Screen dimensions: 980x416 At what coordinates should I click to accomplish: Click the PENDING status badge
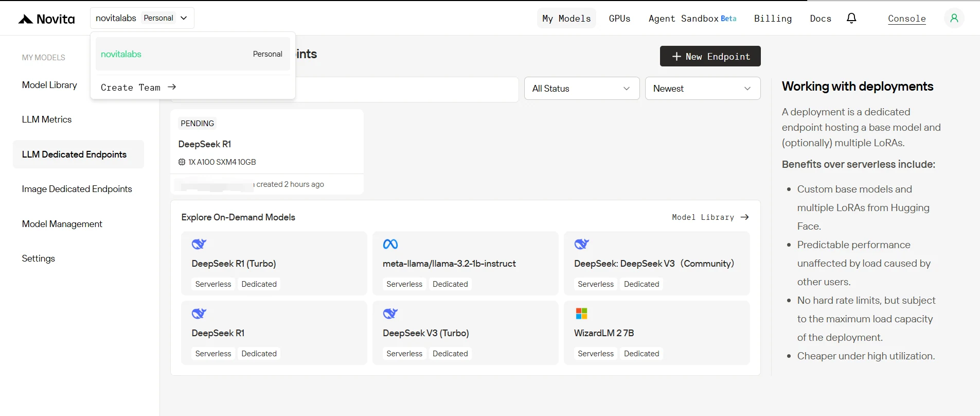197,124
